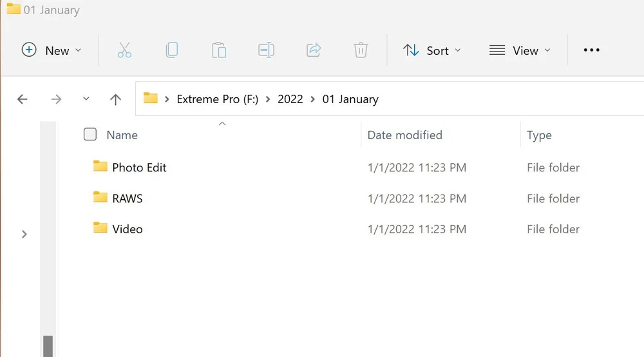Go back with the left arrow
Screen dimensions: 644x357
(22, 99)
